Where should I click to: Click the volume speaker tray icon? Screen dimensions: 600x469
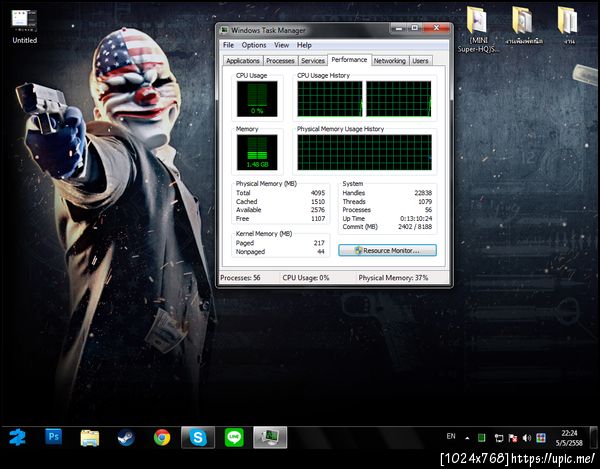(x=529, y=438)
